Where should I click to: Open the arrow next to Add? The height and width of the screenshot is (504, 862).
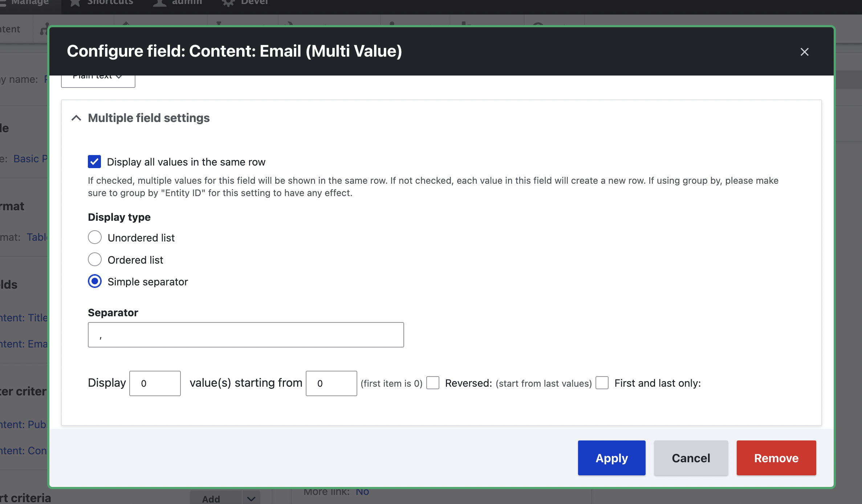251,499
